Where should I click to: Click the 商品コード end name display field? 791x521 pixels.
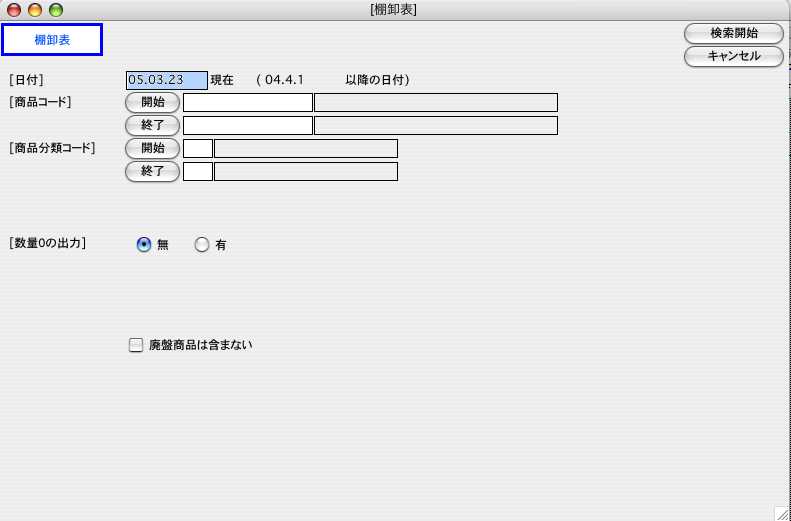[x=435, y=125]
